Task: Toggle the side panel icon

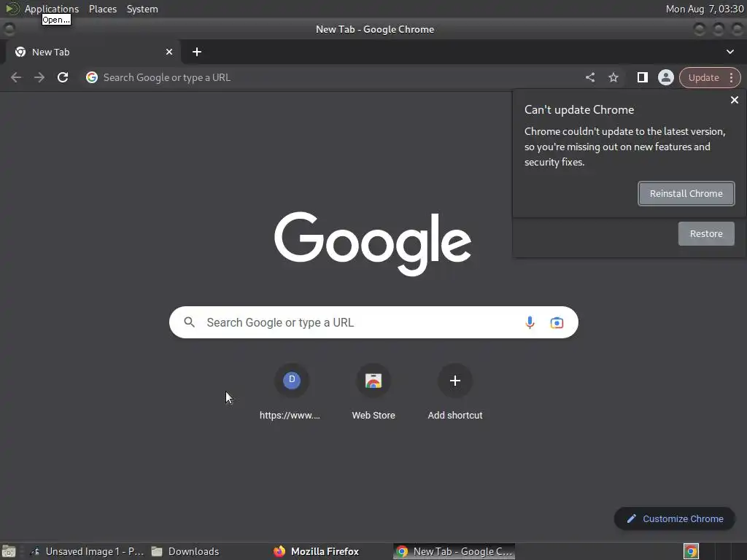Action: click(x=642, y=77)
